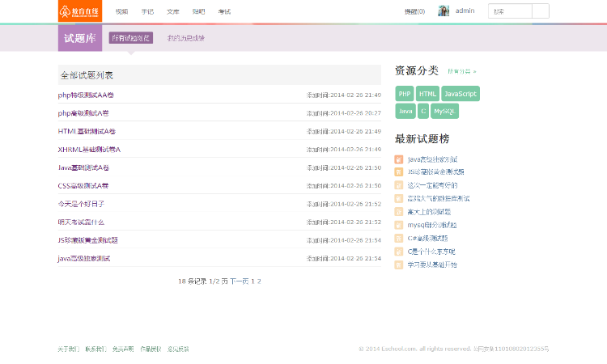
Task: Filter by the Java category tag
Action: point(405,112)
